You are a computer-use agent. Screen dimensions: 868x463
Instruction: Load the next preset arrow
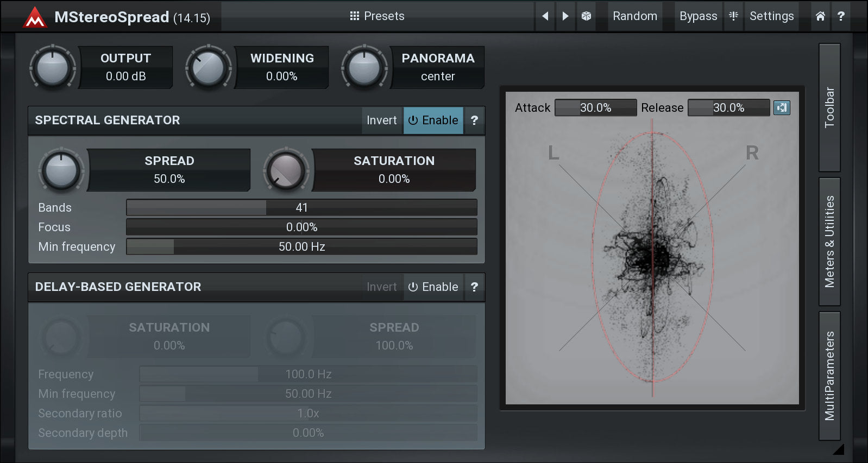(x=565, y=16)
